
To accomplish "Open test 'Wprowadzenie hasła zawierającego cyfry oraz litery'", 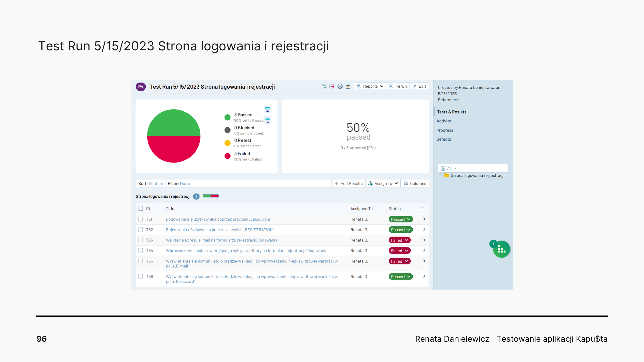I will pos(247,251).
